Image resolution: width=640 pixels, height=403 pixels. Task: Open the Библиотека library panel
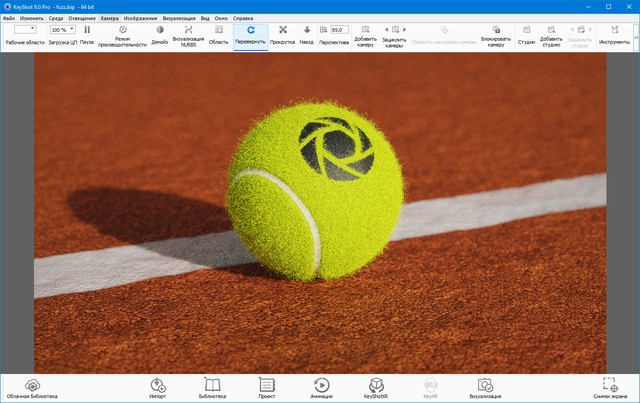point(212,388)
